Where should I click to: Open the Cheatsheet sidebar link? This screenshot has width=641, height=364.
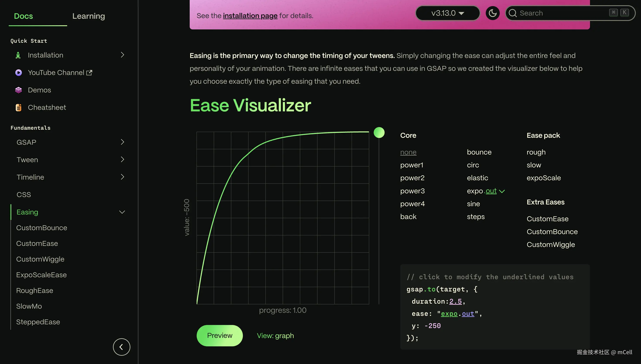47,107
